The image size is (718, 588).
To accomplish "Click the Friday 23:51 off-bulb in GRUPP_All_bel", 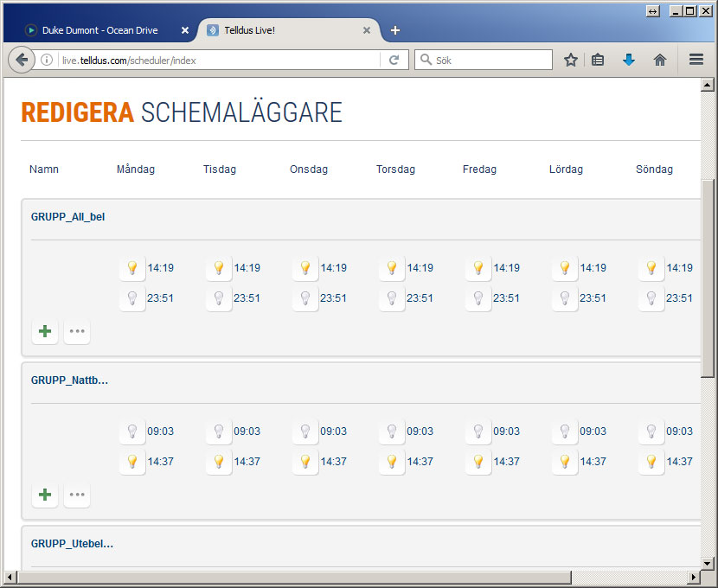I will click(x=478, y=298).
